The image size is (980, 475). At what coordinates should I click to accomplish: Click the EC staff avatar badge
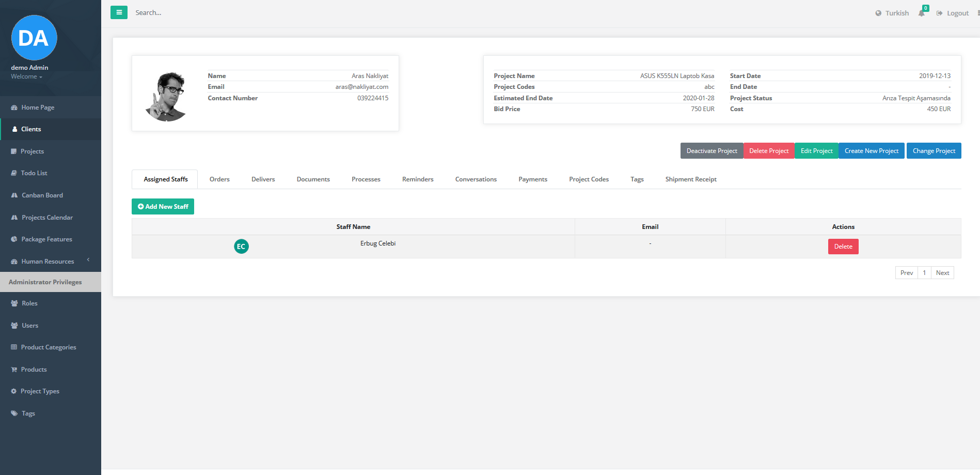241,247
